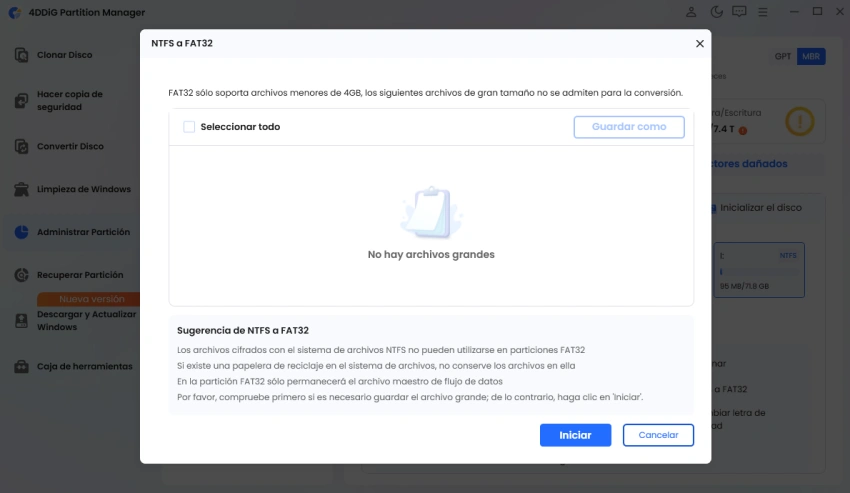
Task: Click the Iniciar button
Action: pyautogui.click(x=575, y=435)
